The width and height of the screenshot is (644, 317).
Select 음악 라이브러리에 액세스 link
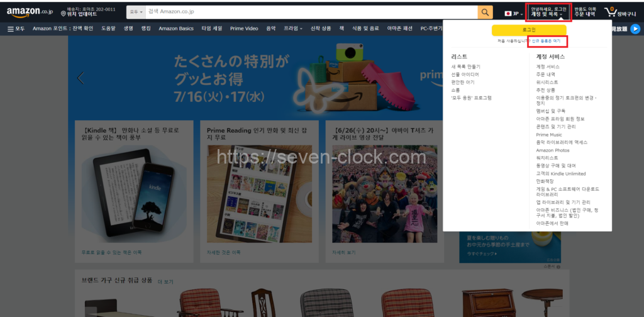[x=562, y=142]
